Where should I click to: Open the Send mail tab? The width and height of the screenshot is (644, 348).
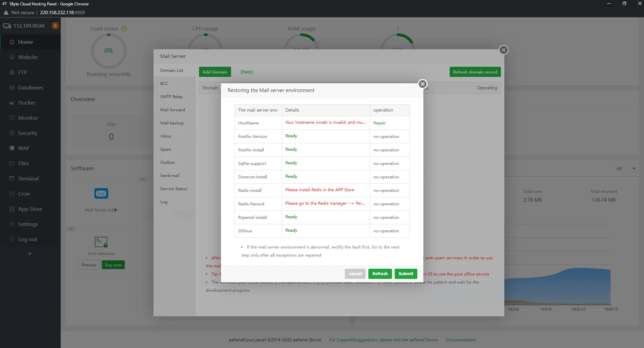point(174,175)
